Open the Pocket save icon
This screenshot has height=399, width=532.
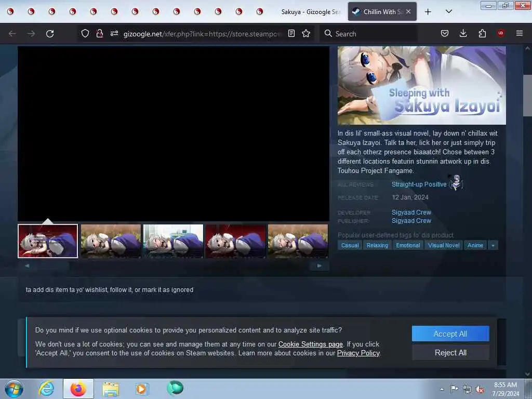coord(445,33)
